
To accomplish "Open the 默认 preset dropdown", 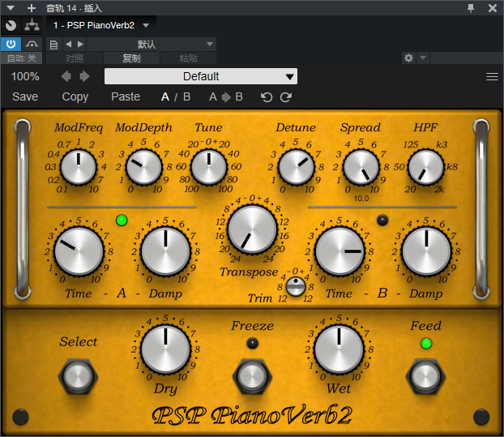I will coord(152,44).
